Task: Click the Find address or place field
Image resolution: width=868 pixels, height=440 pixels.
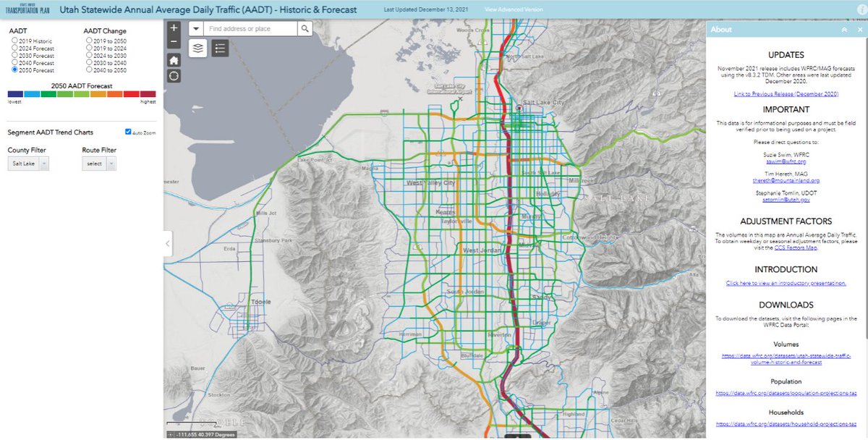Action: (x=250, y=29)
